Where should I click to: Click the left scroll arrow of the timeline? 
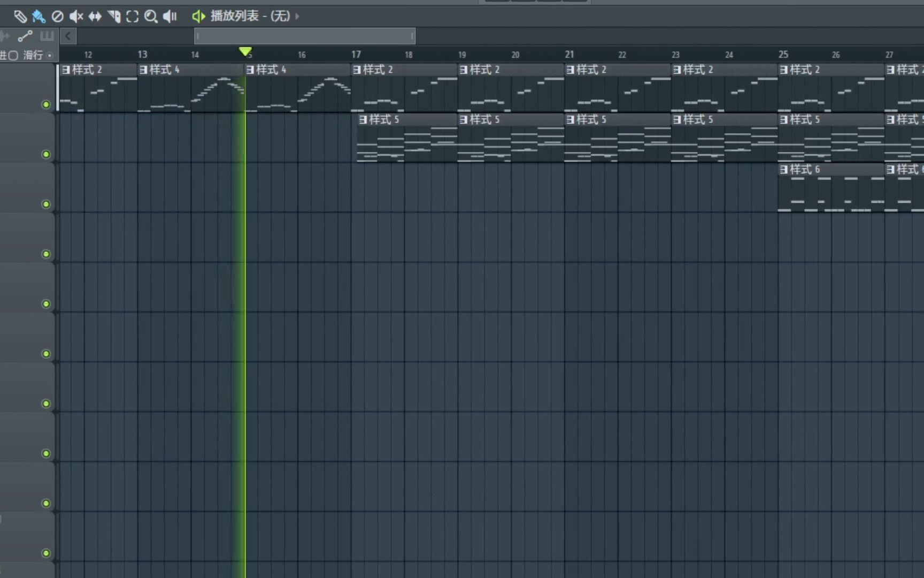(68, 36)
